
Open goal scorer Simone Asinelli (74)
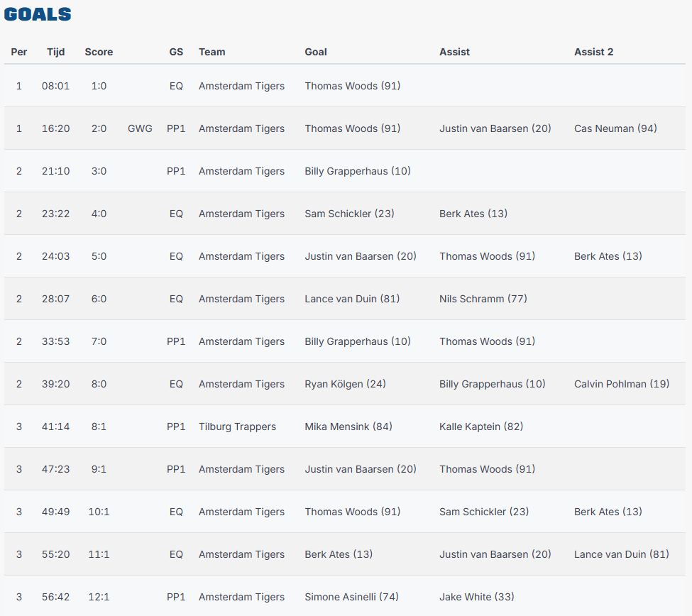point(351,597)
